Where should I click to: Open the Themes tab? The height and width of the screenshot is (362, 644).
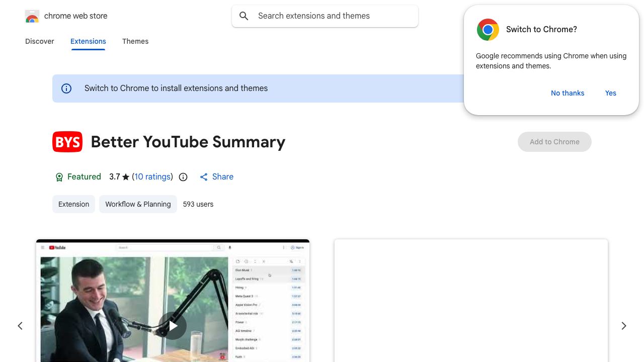tap(135, 41)
